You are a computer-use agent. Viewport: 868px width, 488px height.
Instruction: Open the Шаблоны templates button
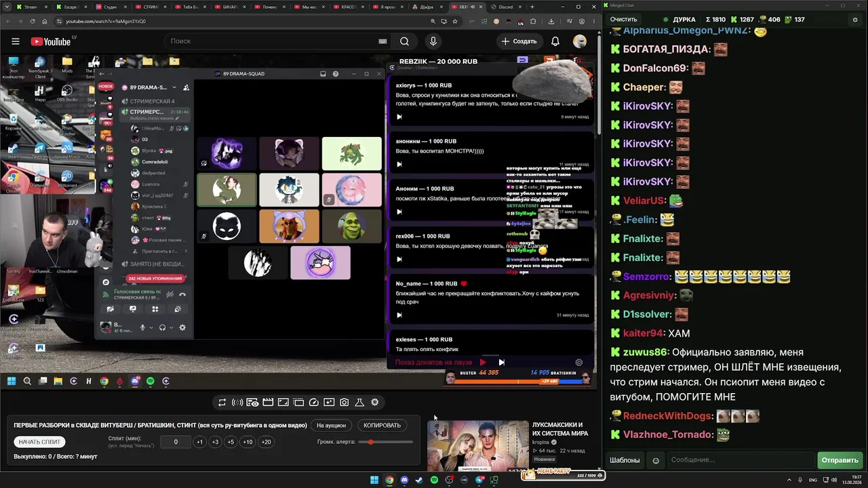(625, 460)
